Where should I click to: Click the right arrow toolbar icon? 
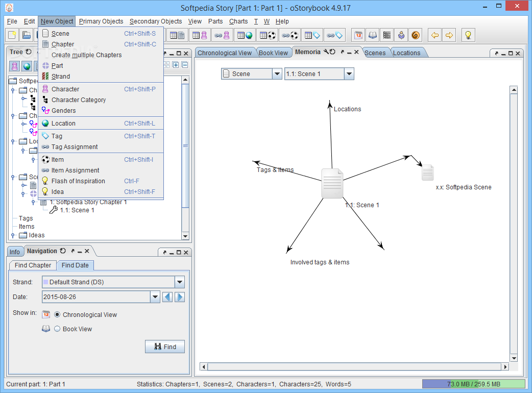pos(449,35)
